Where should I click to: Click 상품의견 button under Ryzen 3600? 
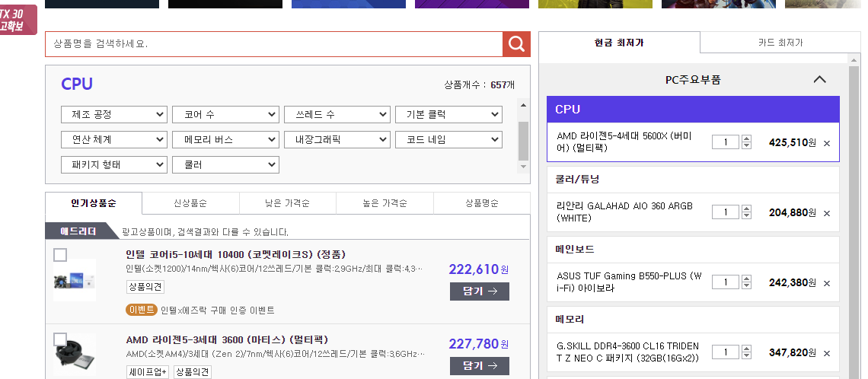[x=193, y=372]
